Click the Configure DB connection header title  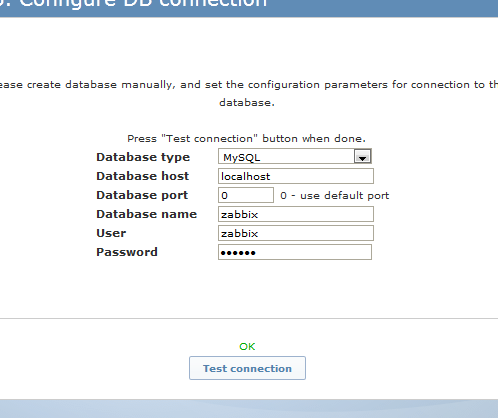133,3
